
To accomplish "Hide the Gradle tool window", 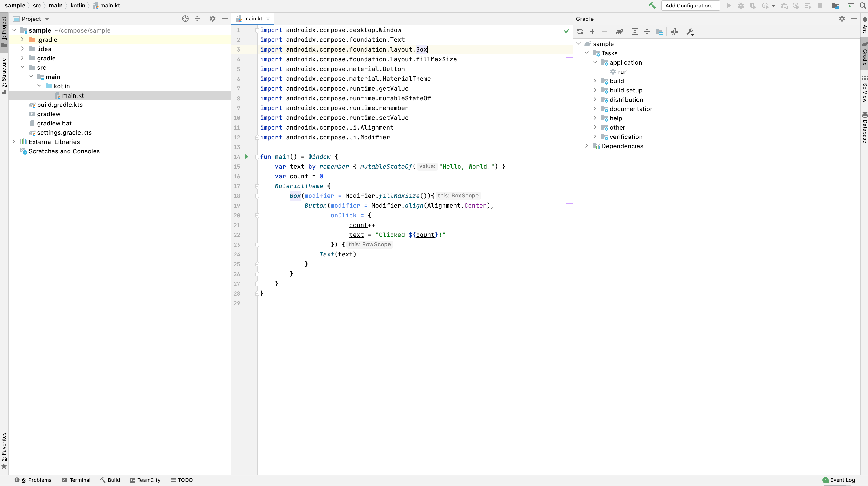I will coord(854,19).
